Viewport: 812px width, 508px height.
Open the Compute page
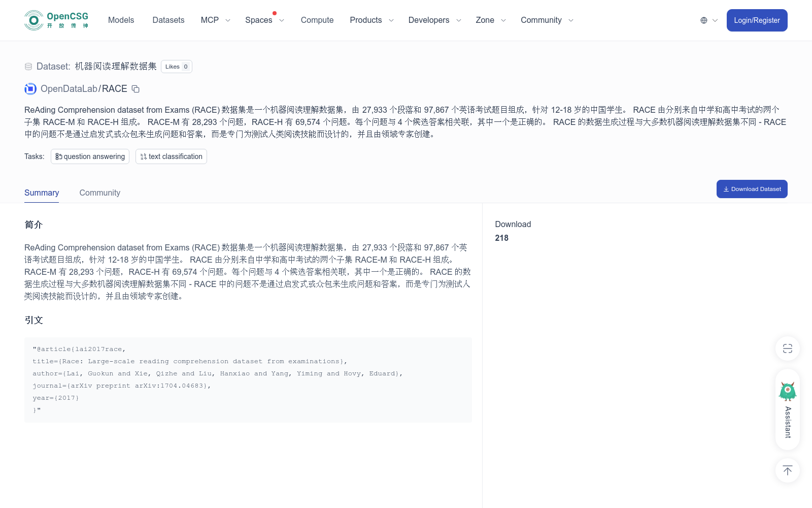click(317, 20)
